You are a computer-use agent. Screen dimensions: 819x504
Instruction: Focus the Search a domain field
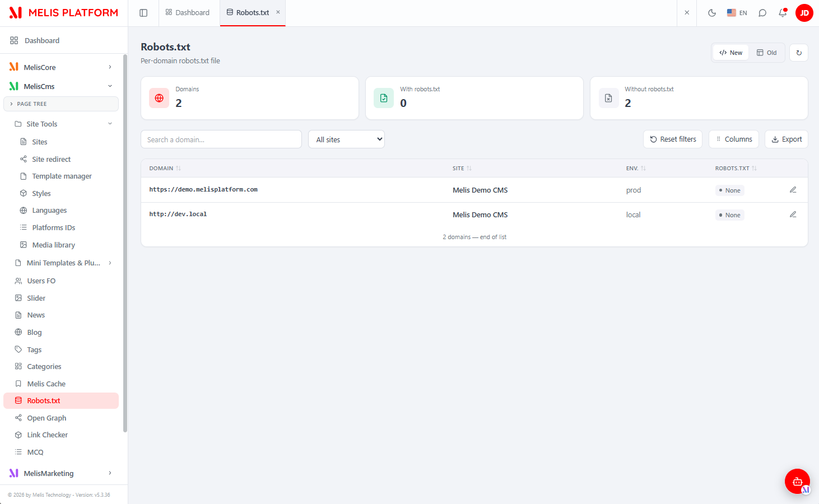221,139
